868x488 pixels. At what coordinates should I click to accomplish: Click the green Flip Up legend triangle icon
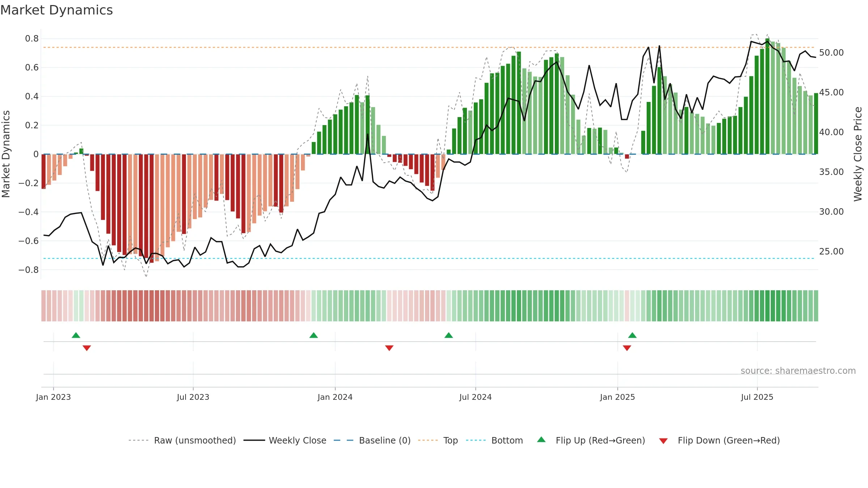coord(541,440)
